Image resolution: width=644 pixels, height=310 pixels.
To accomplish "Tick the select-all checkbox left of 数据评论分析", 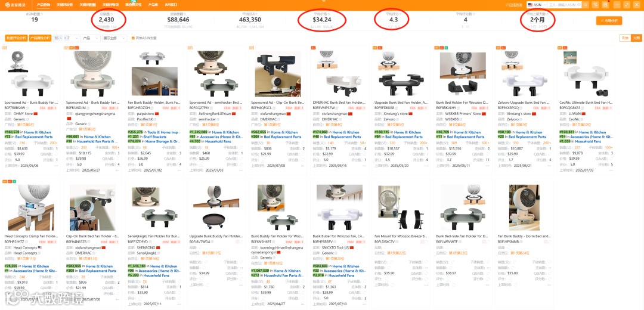I will tap(3, 38).
